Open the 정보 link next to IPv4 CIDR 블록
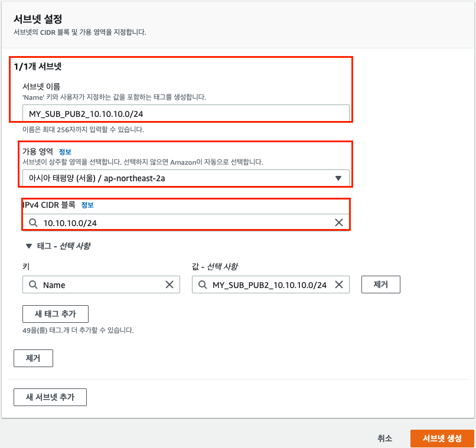The width and height of the screenshot is (476, 448). coord(87,205)
